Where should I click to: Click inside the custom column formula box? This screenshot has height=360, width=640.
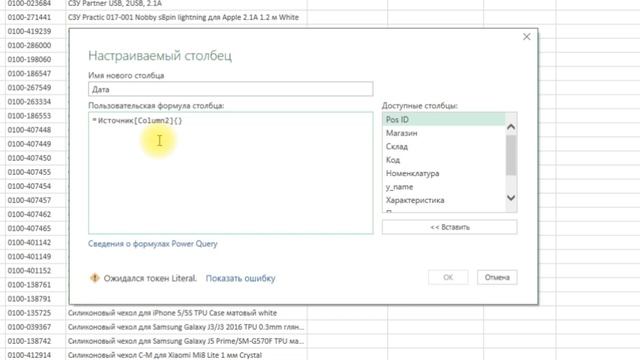click(231, 173)
